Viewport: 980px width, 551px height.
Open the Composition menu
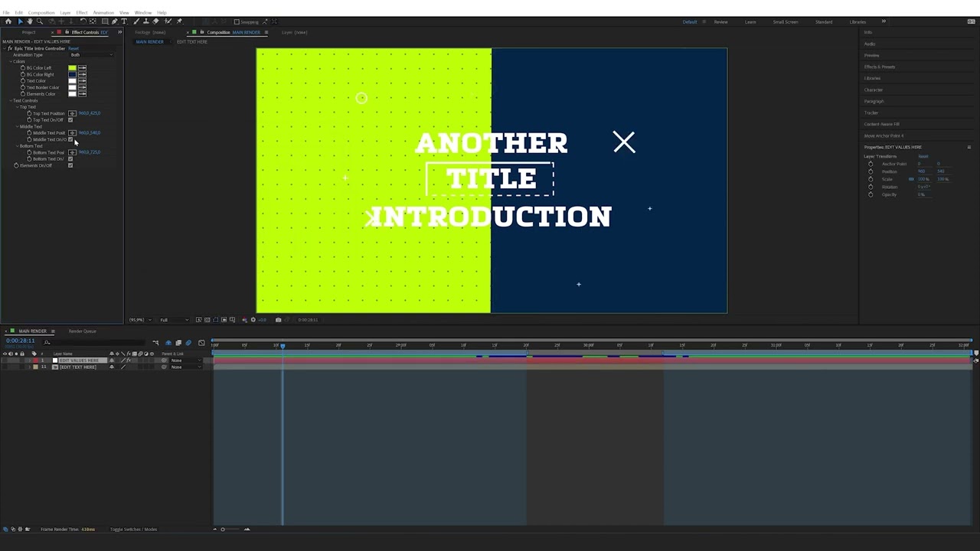(x=41, y=12)
